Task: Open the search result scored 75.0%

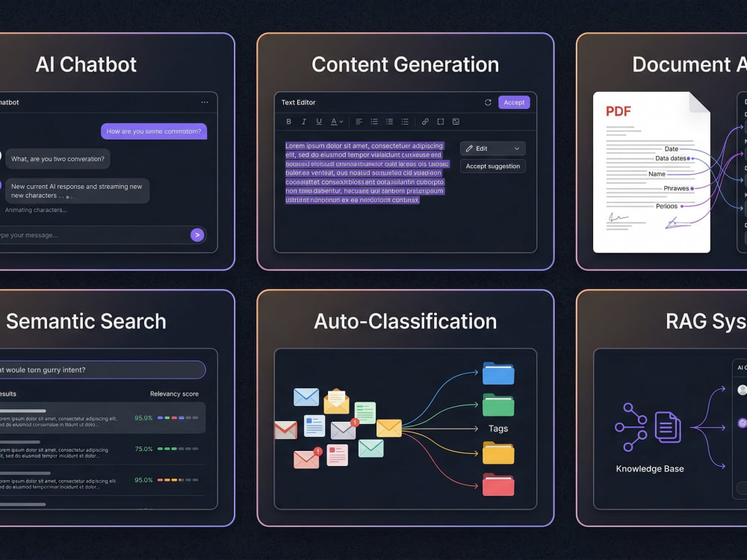Action: click(x=102, y=449)
